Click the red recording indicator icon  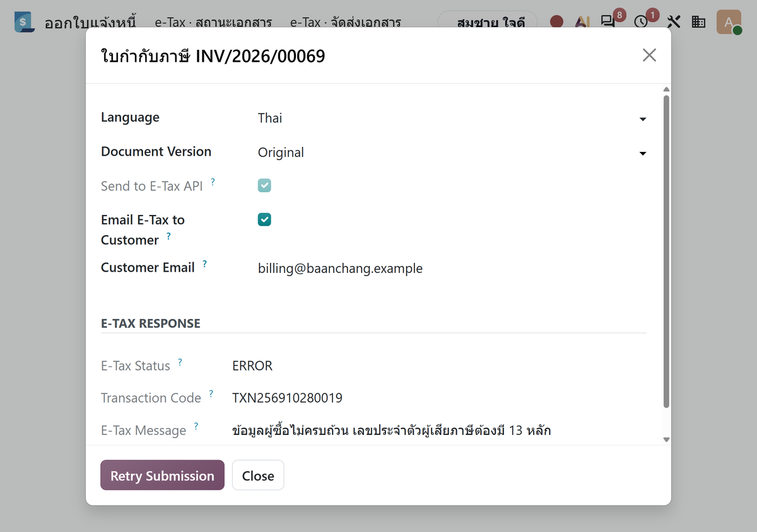(x=556, y=22)
